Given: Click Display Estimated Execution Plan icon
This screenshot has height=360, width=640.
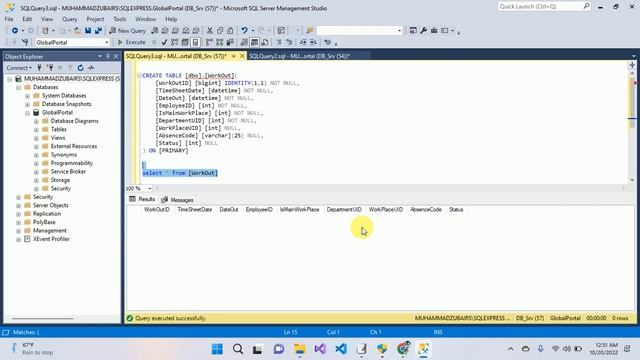Looking at the screenshot, I should pos(175,42).
